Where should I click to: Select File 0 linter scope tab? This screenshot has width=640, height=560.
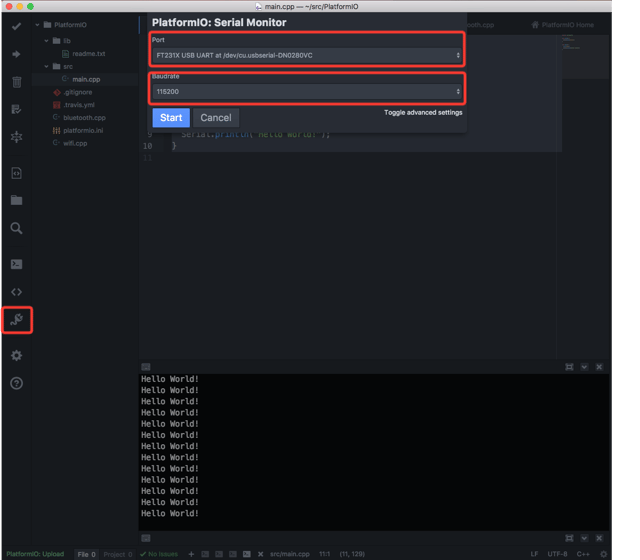(x=86, y=554)
